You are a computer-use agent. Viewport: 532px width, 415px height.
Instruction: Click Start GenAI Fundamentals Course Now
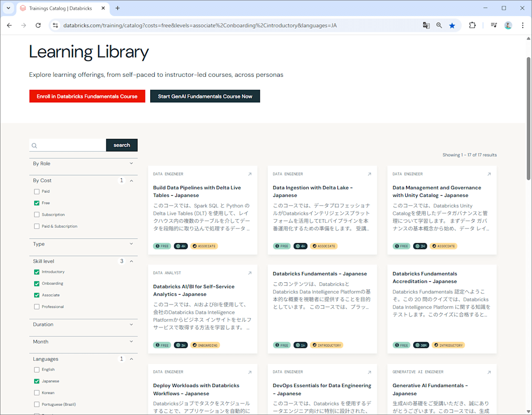click(x=205, y=96)
